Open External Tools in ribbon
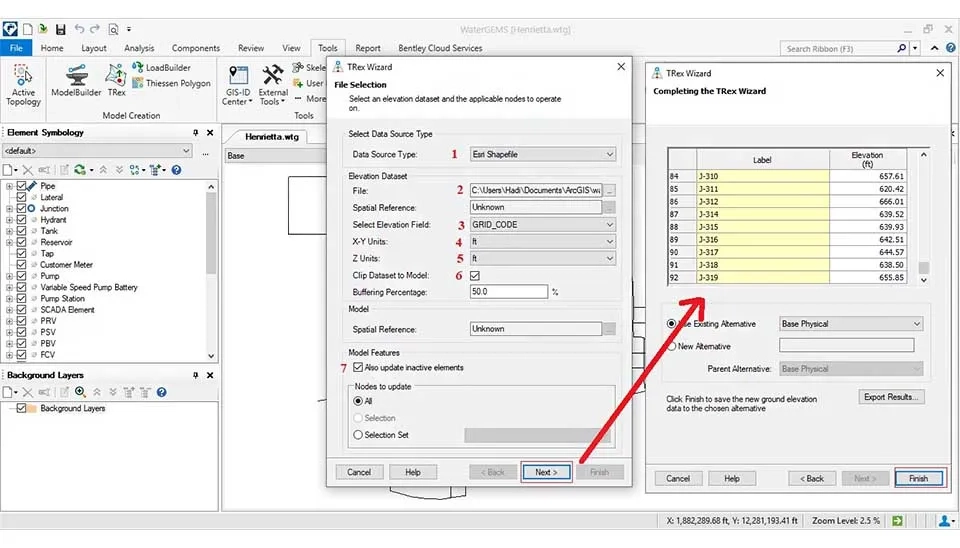The width and height of the screenshot is (960, 548). click(x=273, y=84)
